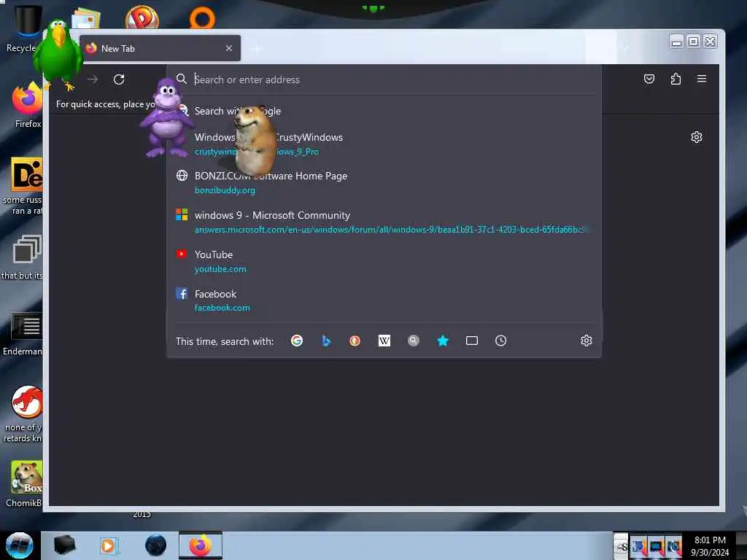The width and height of the screenshot is (747, 560).
Task: Minimize the Firefox window
Action: [676, 42]
